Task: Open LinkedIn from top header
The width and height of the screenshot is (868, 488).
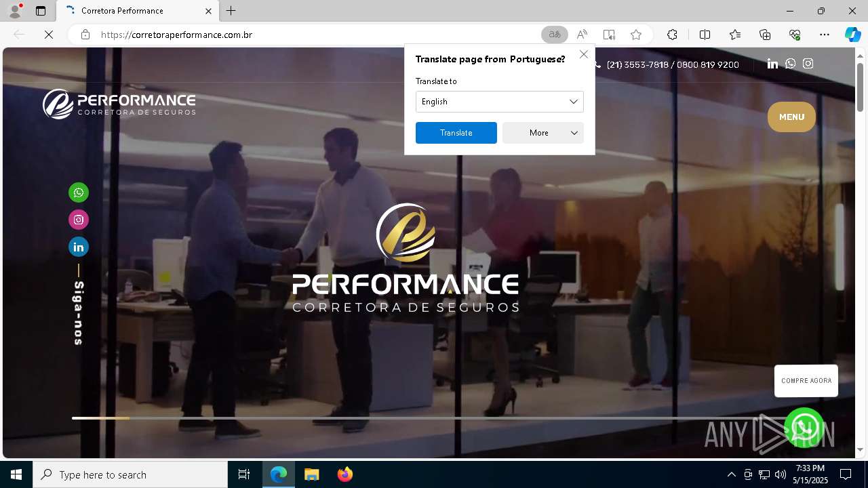Action: click(772, 64)
